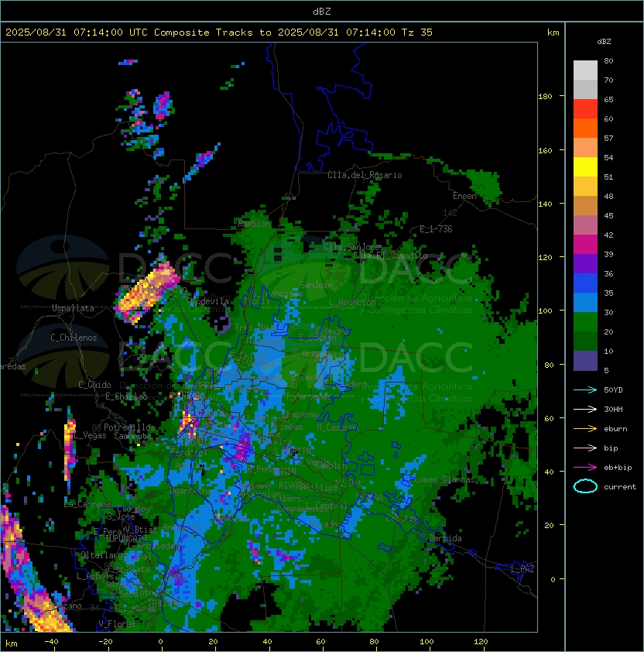Click the '-40' tick on the horizontal axis
Viewport: 644px width, 652px height.
52,642
